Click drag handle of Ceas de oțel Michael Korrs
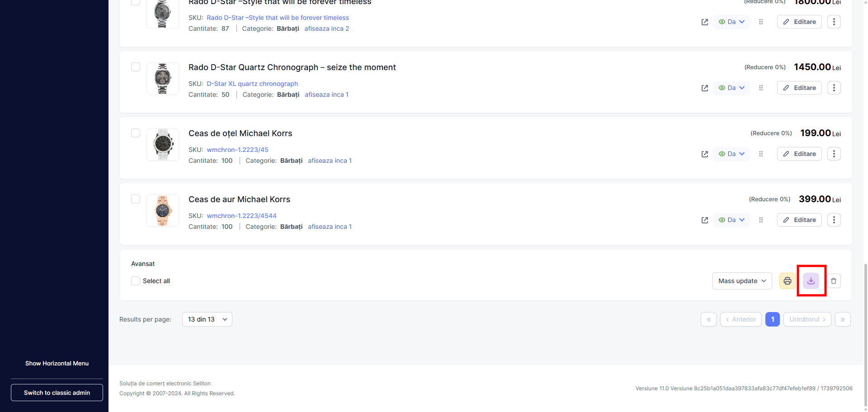Screen dimensions: 868x412 click(761, 154)
